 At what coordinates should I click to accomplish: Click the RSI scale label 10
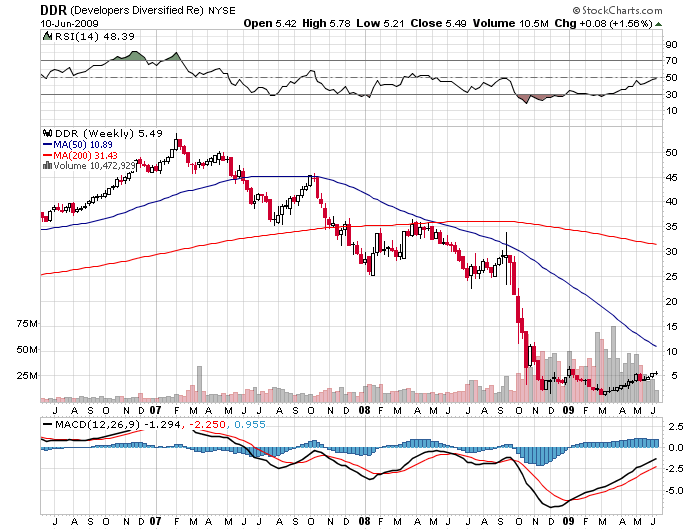click(671, 111)
